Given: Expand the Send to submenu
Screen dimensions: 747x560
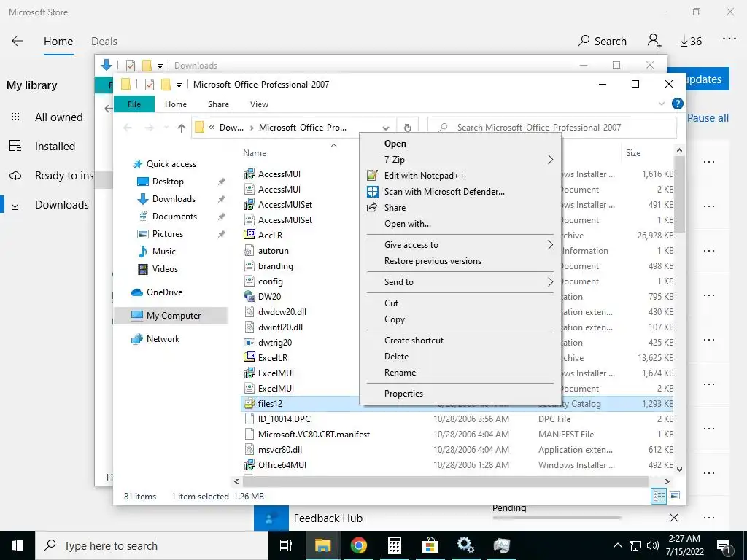Looking at the screenshot, I should 550,282.
